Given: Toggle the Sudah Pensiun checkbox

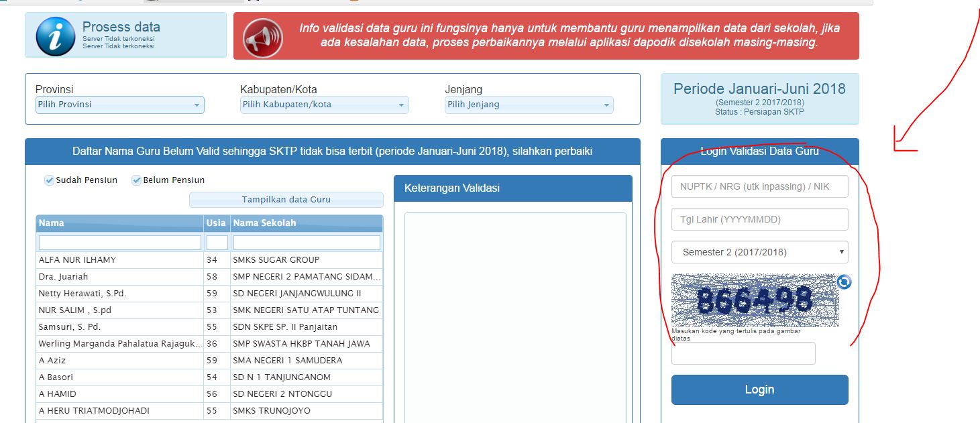Looking at the screenshot, I should (49, 180).
